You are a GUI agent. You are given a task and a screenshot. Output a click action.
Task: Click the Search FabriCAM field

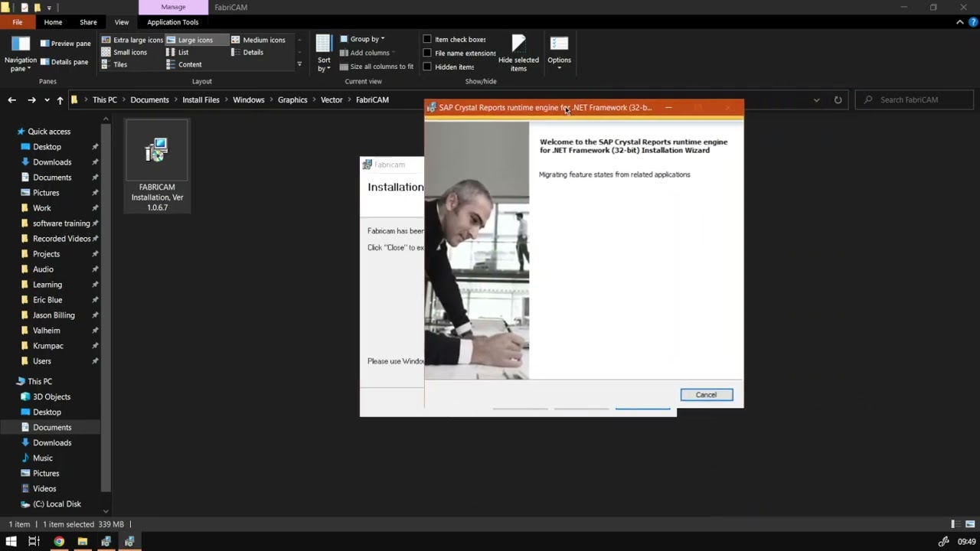(915, 99)
